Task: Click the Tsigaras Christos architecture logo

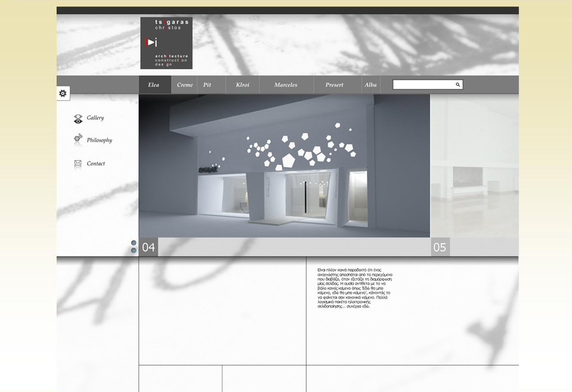Action: [x=166, y=43]
